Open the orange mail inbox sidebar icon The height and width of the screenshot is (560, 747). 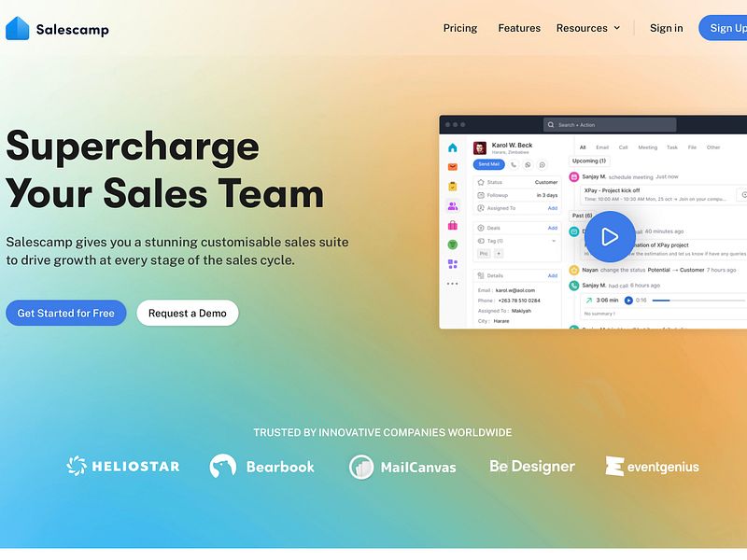point(451,166)
